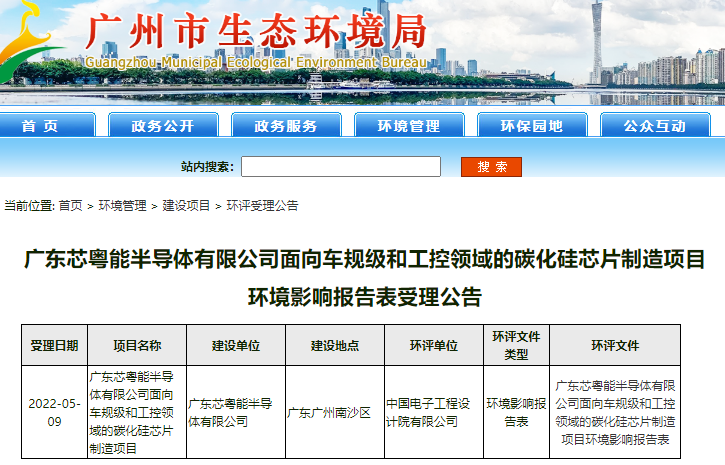Screen dimensions: 725x465
Task: Go to 环评受理公告 in the breadcrumb
Action: click(x=262, y=205)
